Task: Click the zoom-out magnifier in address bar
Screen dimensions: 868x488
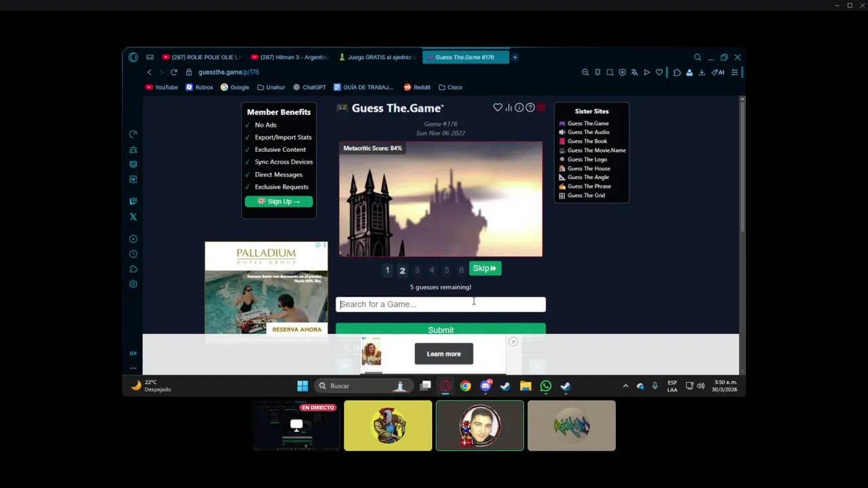Action: pyautogui.click(x=585, y=73)
